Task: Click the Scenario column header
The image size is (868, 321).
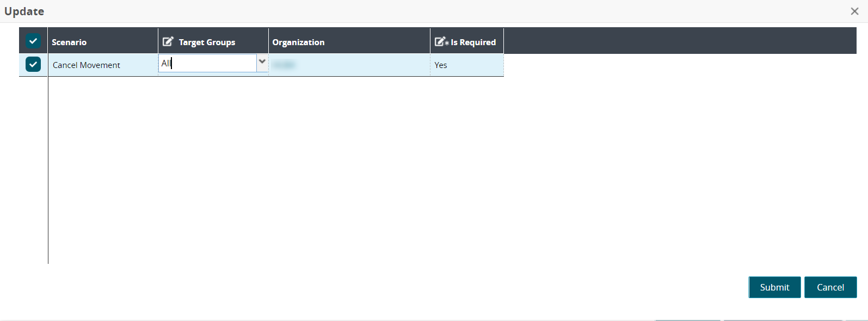Action: pos(69,42)
